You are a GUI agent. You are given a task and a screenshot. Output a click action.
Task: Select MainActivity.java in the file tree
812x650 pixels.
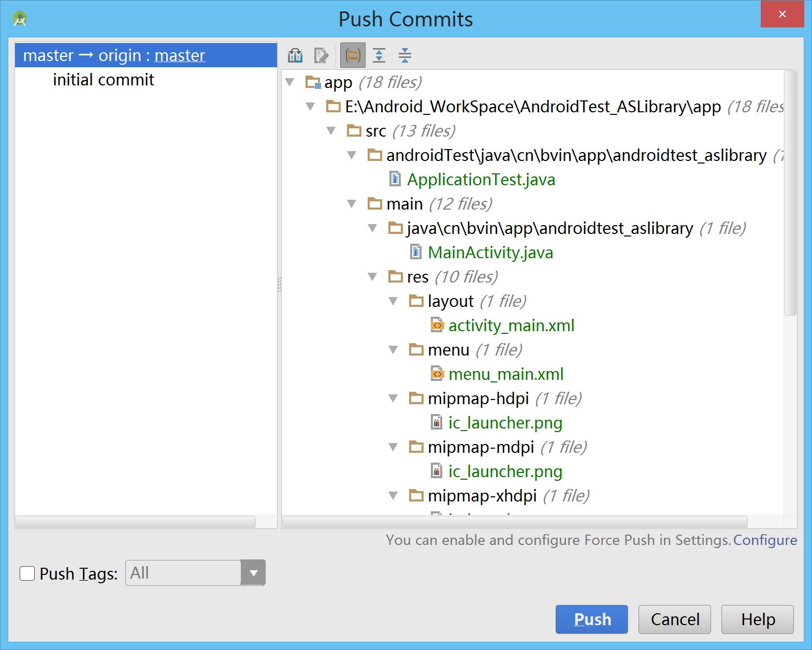490,252
